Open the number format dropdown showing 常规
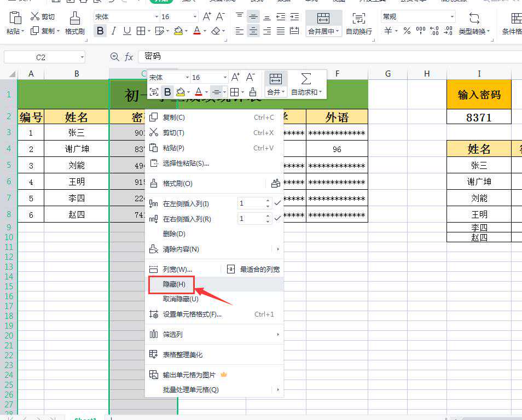 tap(452, 17)
